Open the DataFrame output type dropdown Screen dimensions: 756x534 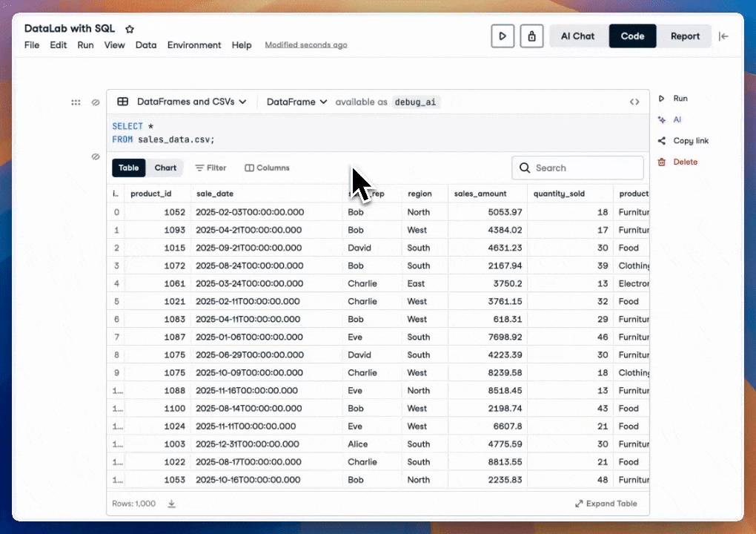(x=296, y=102)
